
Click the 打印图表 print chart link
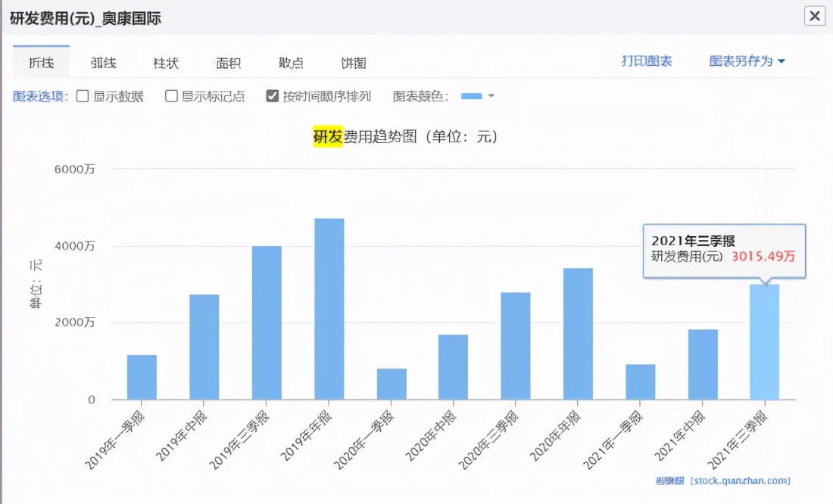(x=646, y=61)
